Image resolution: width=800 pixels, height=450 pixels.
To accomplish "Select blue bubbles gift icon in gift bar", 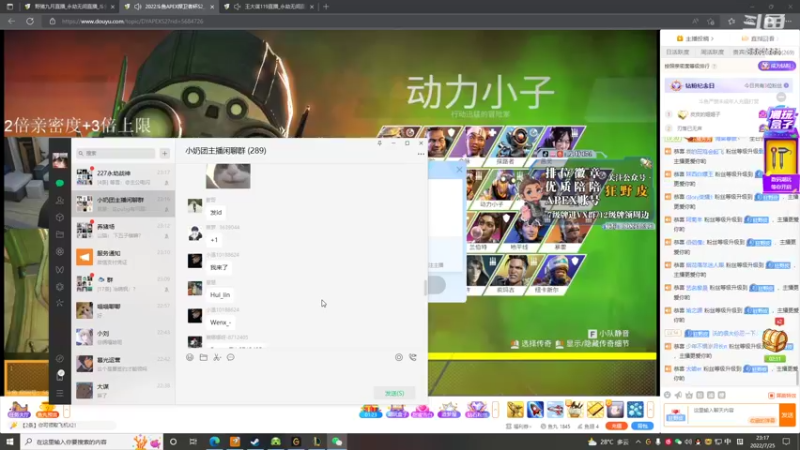I will [635, 409].
